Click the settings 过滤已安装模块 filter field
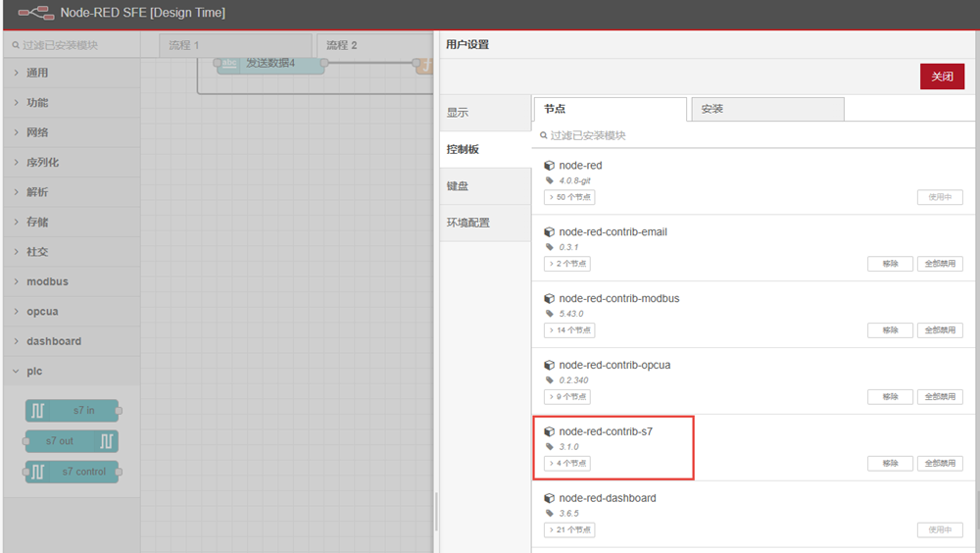The height and width of the screenshot is (553, 980). [x=753, y=135]
